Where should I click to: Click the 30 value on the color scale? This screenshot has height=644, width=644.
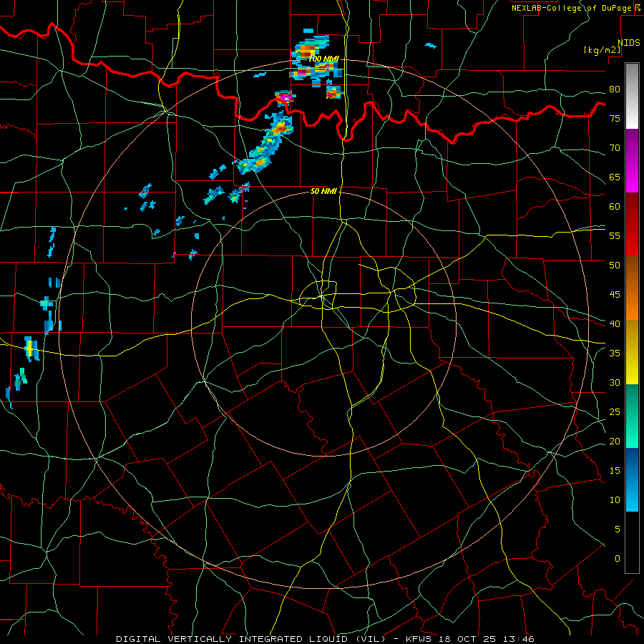click(615, 382)
